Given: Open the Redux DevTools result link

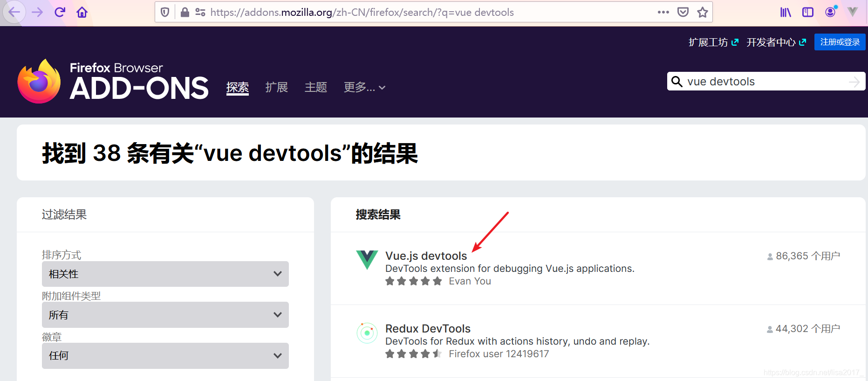Looking at the screenshot, I should [428, 329].
